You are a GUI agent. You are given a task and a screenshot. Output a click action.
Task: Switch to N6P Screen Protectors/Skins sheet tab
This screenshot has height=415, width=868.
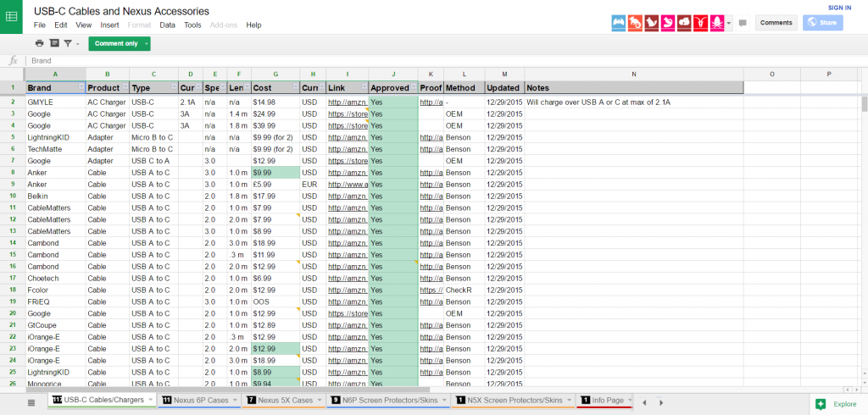coord(388,400)
